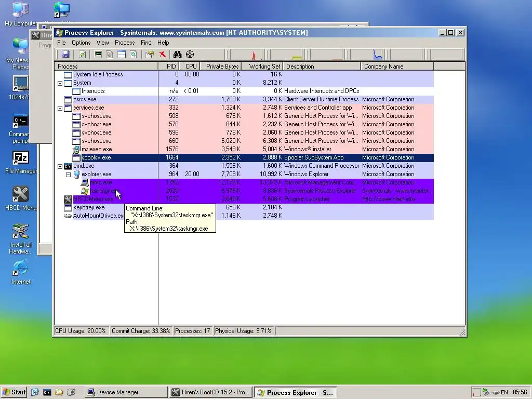This screenshot has width=532, height=399.
Task: Open the File menu
Action: (x=61, y=43)
